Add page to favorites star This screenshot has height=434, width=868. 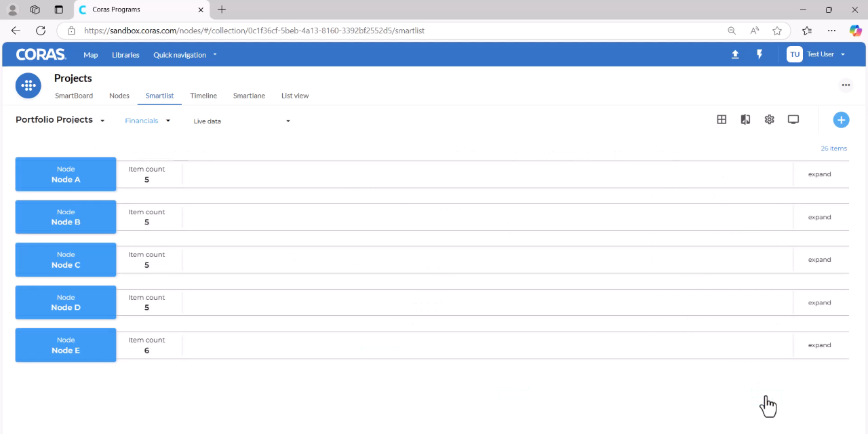pyautogui.click(x=777, y=31)
